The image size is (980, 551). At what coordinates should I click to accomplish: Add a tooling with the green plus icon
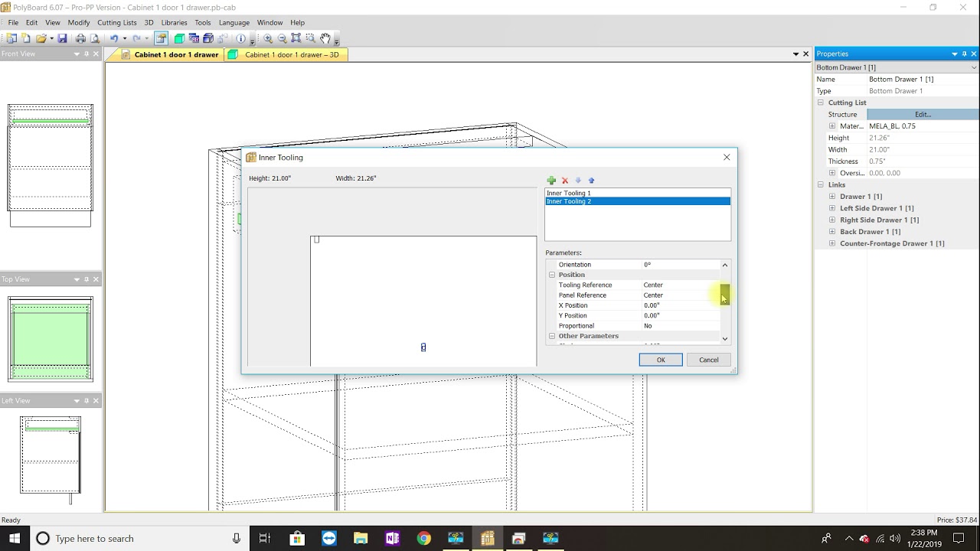[551, 181]
